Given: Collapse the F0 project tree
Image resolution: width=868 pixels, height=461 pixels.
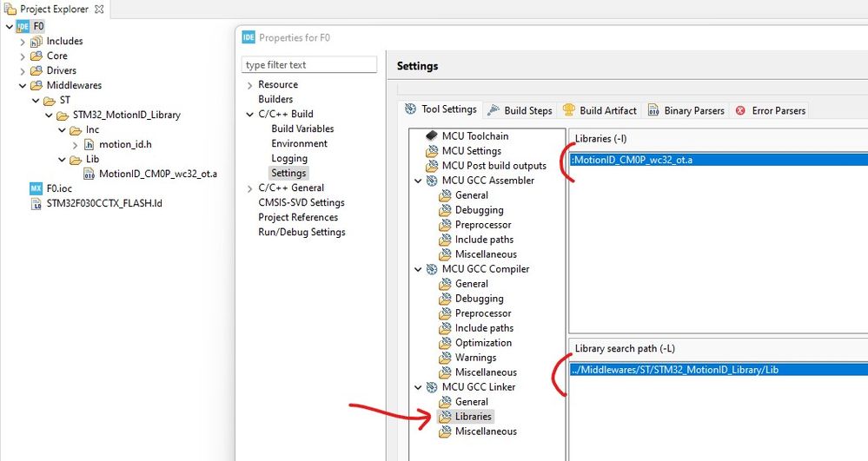Looking at the screenshot, I should (10, 26).
